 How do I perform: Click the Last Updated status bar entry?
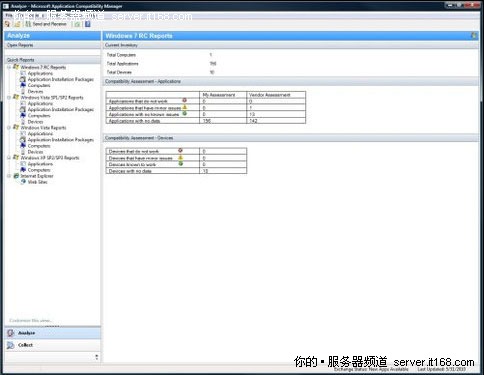coord(442,369)
